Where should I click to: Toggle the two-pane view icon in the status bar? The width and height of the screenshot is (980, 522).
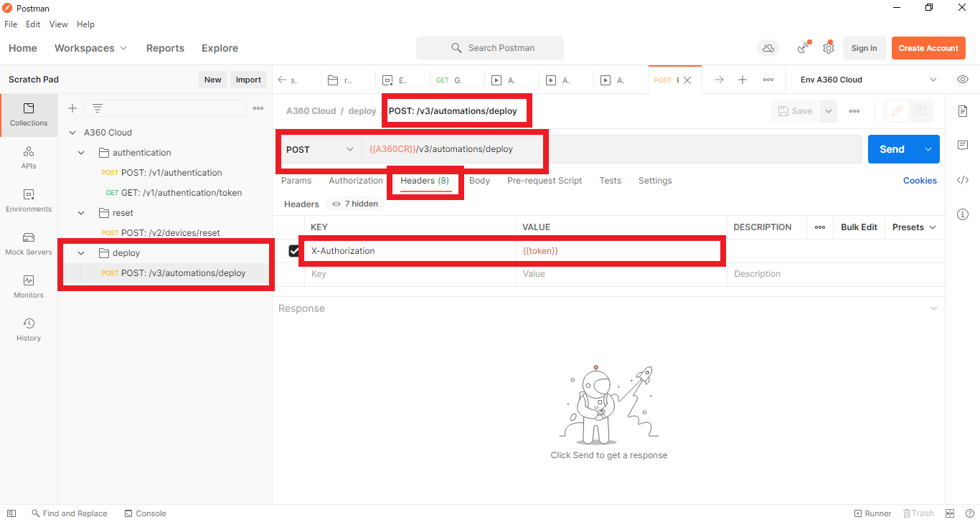tap(950, 513)
